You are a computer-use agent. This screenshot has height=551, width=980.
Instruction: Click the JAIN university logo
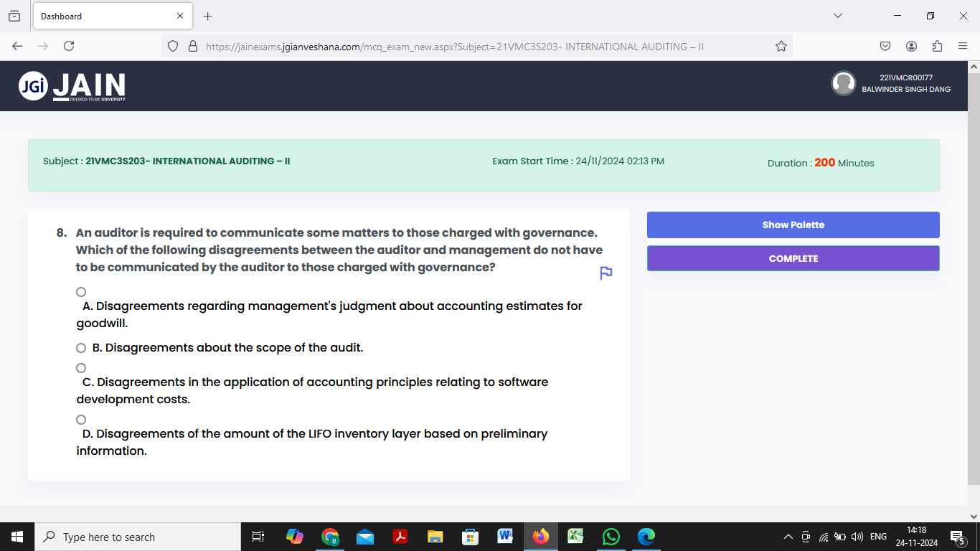(71, 85)
